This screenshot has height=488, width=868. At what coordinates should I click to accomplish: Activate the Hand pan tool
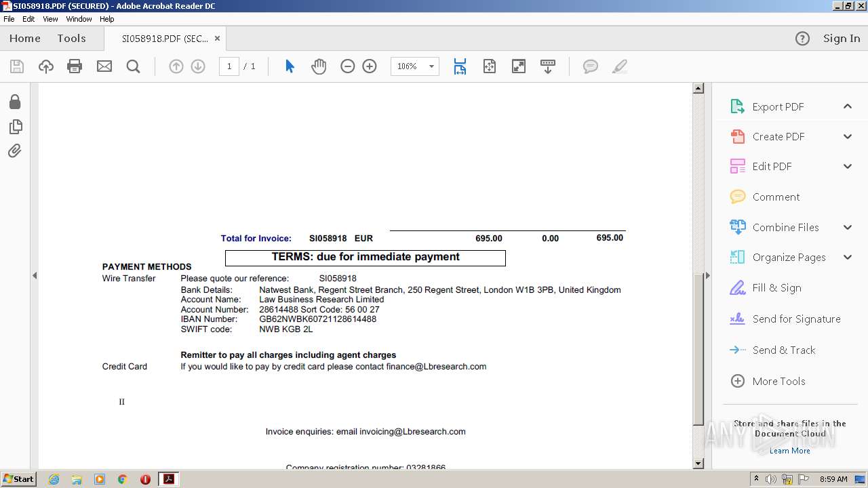(319, 66)
